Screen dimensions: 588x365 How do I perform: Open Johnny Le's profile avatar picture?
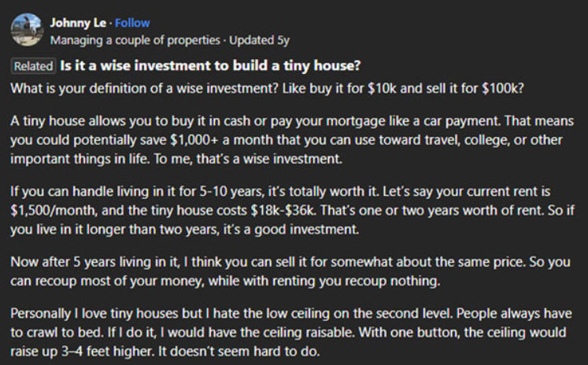(27, 30)
